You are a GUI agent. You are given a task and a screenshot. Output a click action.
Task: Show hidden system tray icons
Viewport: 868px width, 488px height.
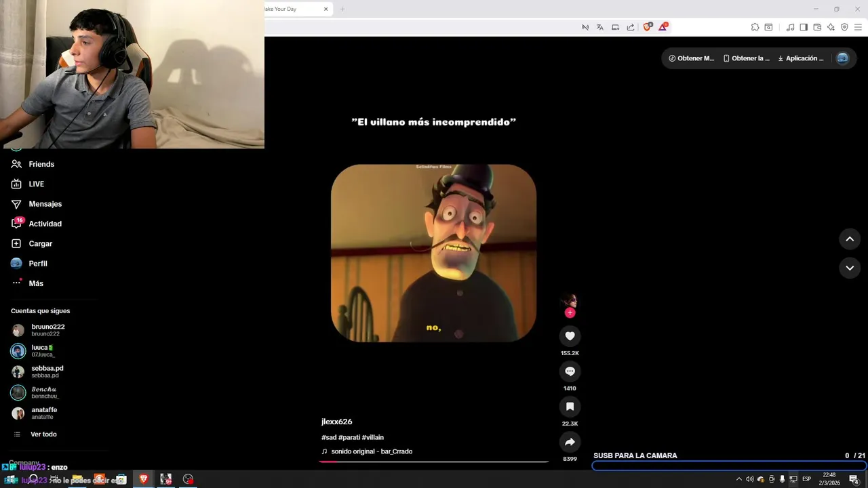(x=738, y=479)
